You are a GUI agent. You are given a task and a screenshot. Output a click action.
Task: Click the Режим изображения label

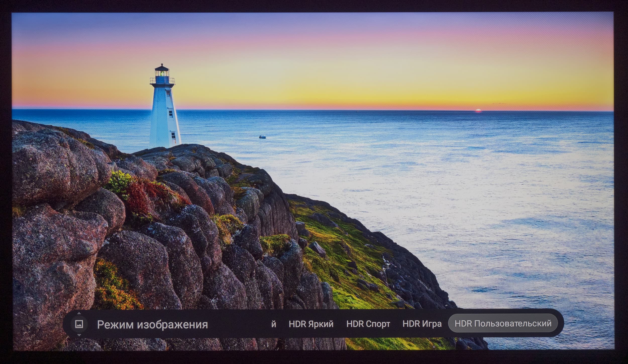click(152, 324)
